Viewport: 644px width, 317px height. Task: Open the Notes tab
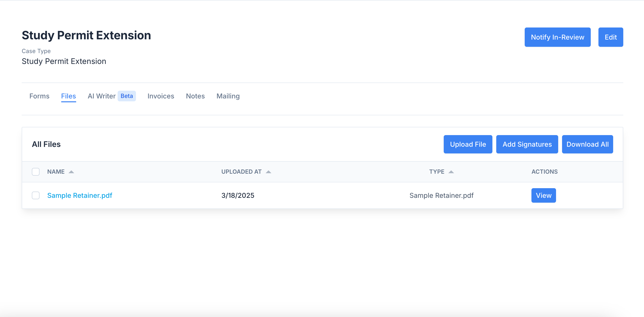195,96
